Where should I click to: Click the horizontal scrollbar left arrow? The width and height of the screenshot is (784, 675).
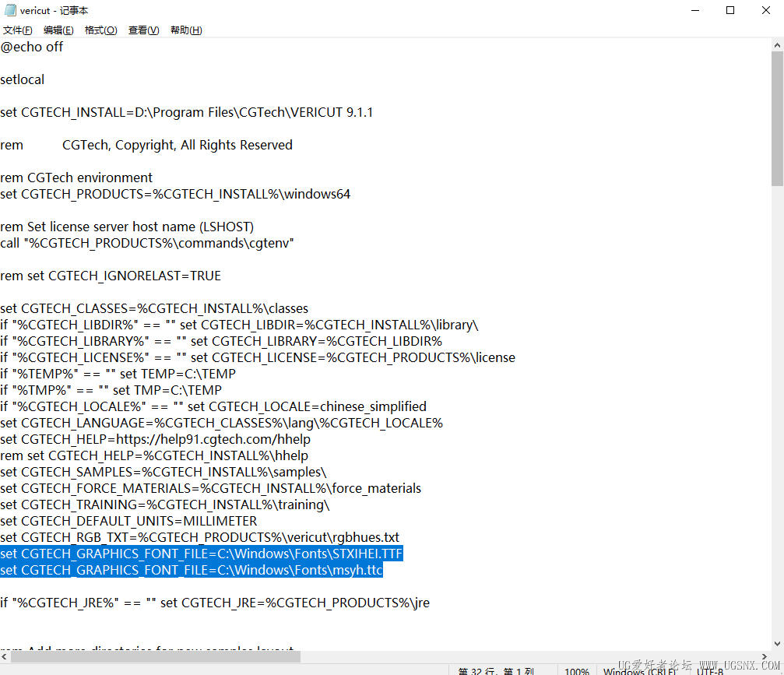[5, 656]
